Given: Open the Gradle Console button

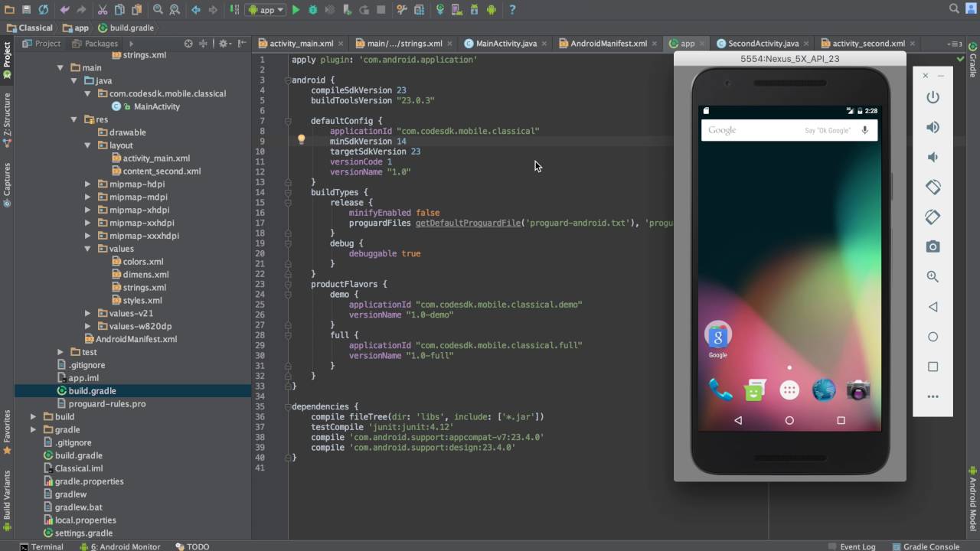Looking at the screenshot, I should point(925,546).
